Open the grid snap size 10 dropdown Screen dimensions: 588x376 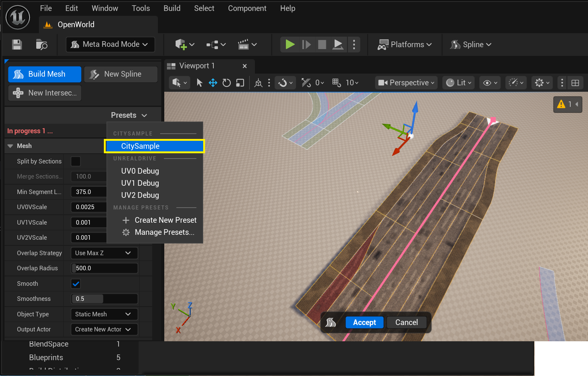(x=352, y=83)
